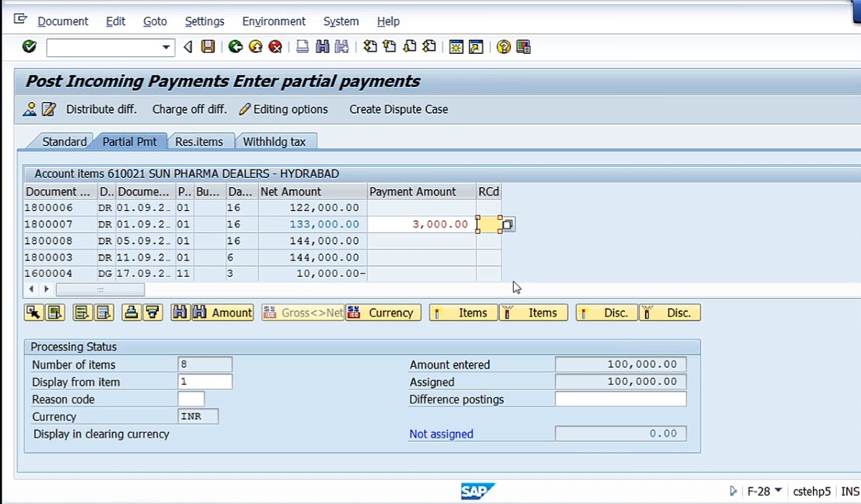The image size is (861, 504).
Task: Click the table's right scroll arrow
Action: pos(46,288)
